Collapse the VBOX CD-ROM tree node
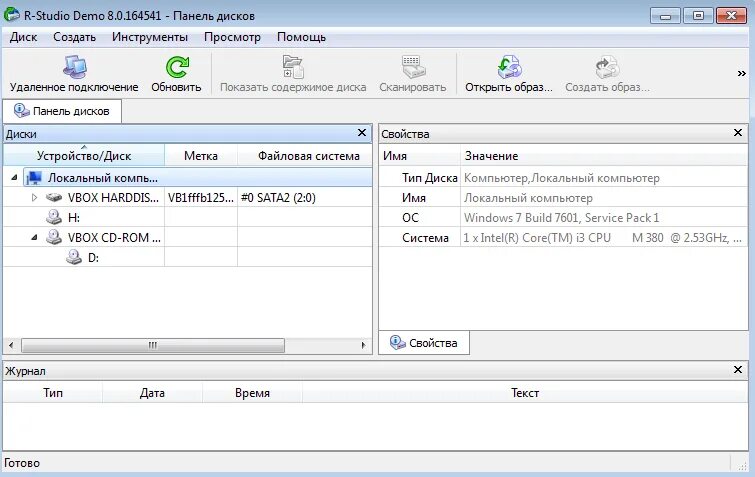Screen dimensions: 755x477 point(34,237)
